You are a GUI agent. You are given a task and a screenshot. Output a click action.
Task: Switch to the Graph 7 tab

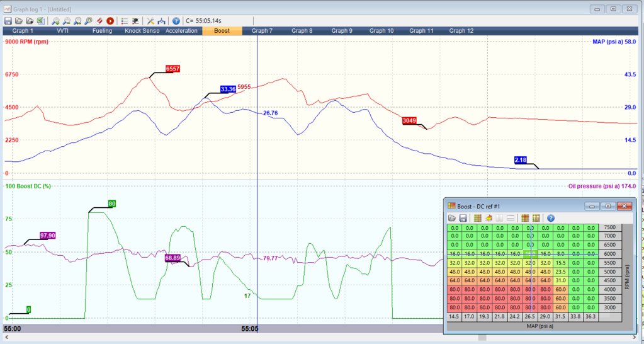click(x=262, y=31)
